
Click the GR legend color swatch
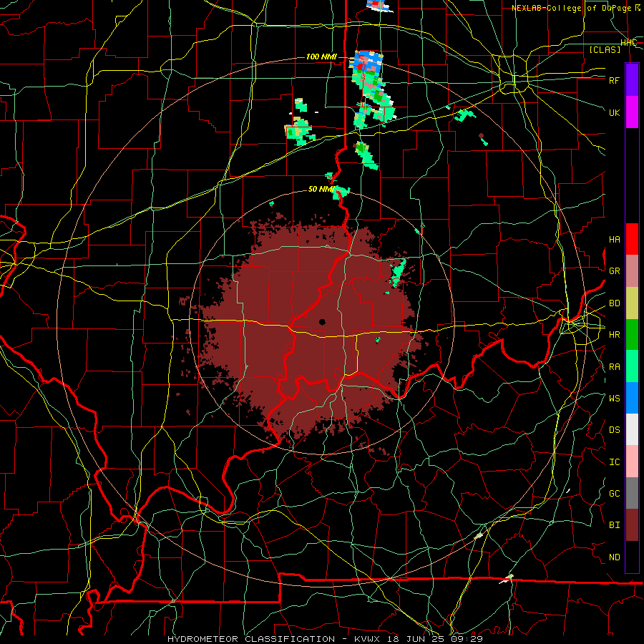click(632, 271)
